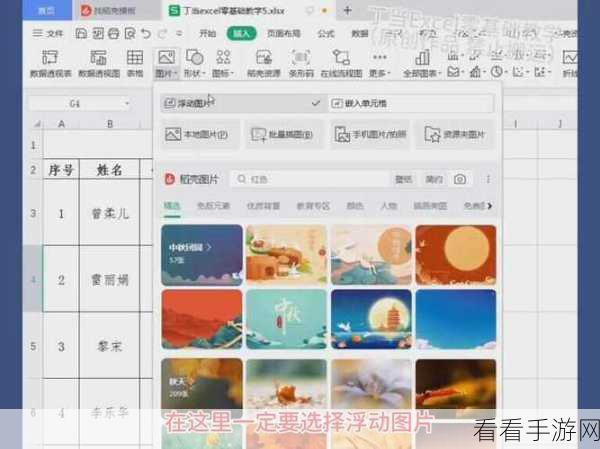Open the File (文件) menu
Image resolution: width=600 pixels, height=449 pixels.
pos(47,34)
